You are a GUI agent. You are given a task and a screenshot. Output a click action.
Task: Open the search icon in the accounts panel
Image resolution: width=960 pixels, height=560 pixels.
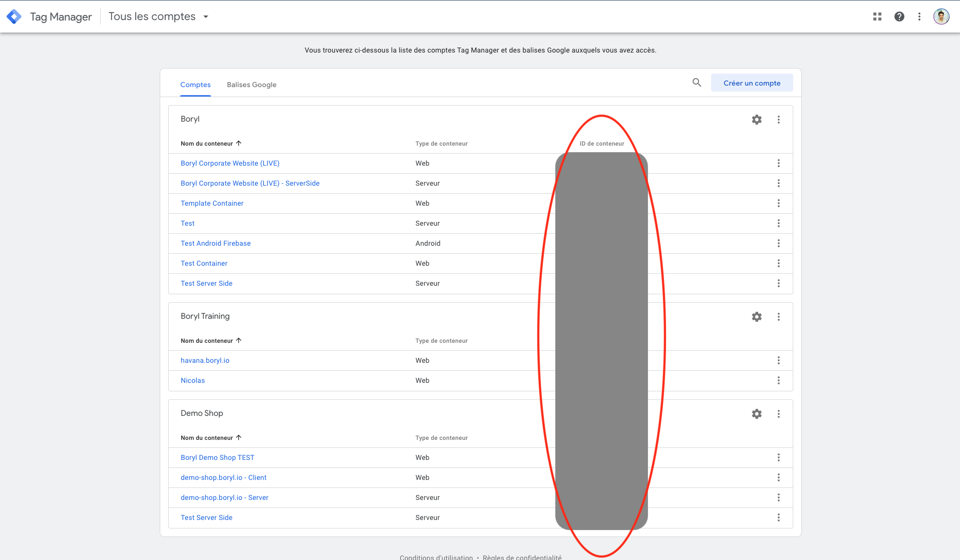pyautogui.click(x=696, y=83)
